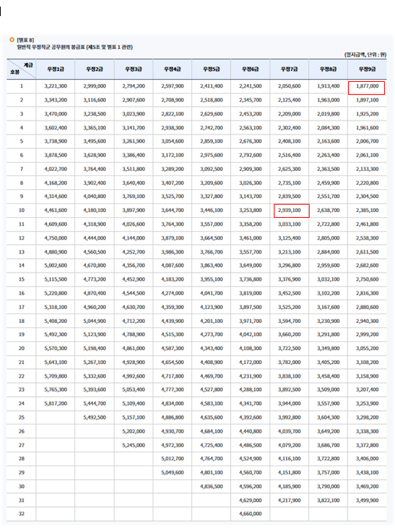
Task: Select 4,440,800 in 우정6급 호봉 26
Action: click(250, 431)
